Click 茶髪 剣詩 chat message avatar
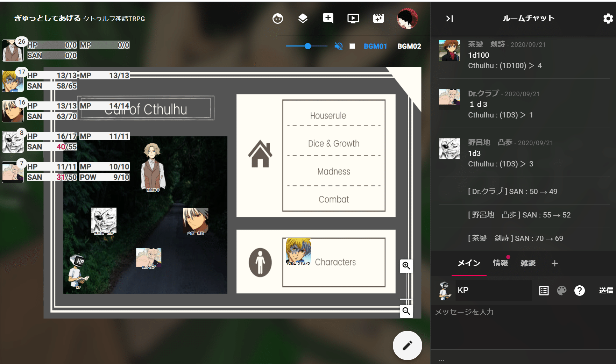The image size is (616, 364). [449, 50]
